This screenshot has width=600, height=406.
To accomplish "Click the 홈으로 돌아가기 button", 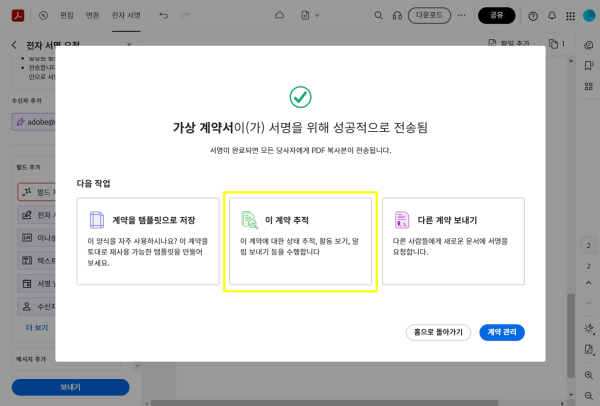I will 438,332.
